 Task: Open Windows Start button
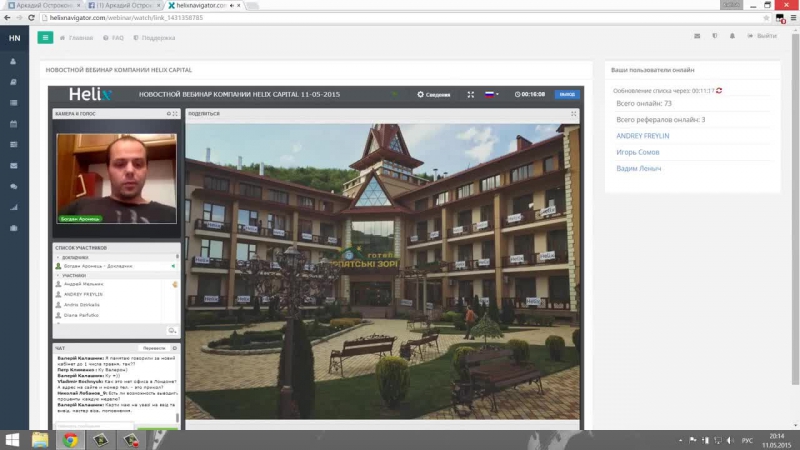pos(12,440)
